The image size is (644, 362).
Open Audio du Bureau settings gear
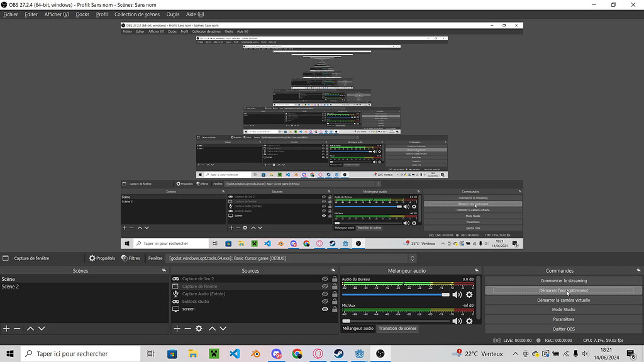pyautogui.click(x=469, y=293)
